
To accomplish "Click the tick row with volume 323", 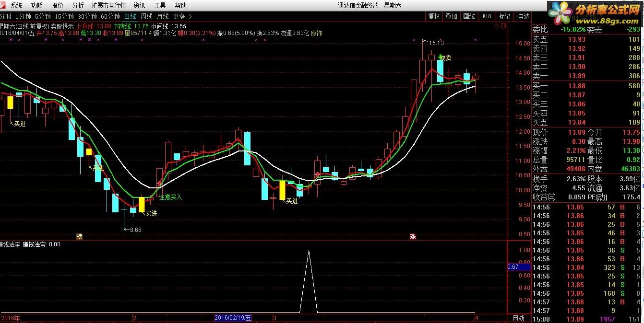I will (586, 267).
